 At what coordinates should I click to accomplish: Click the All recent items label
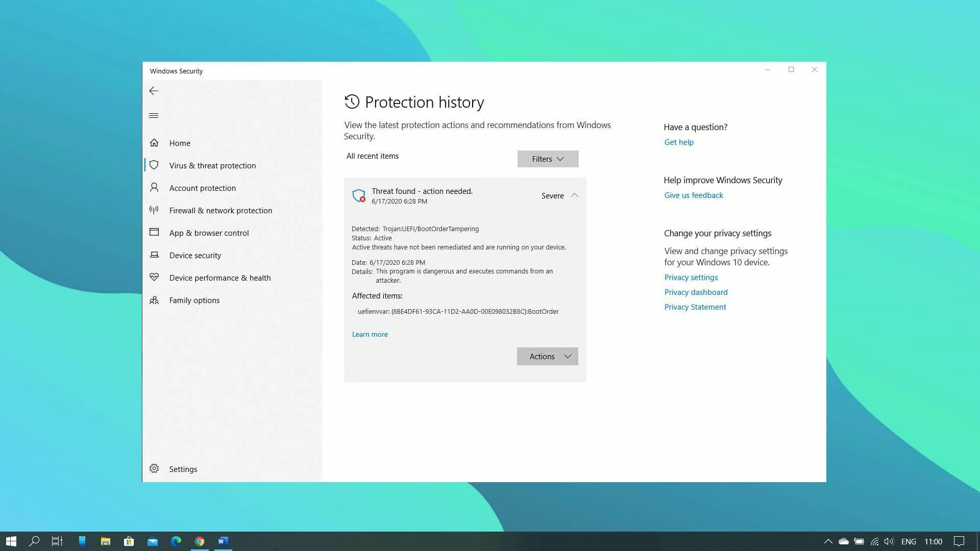[x=372, y=156]
